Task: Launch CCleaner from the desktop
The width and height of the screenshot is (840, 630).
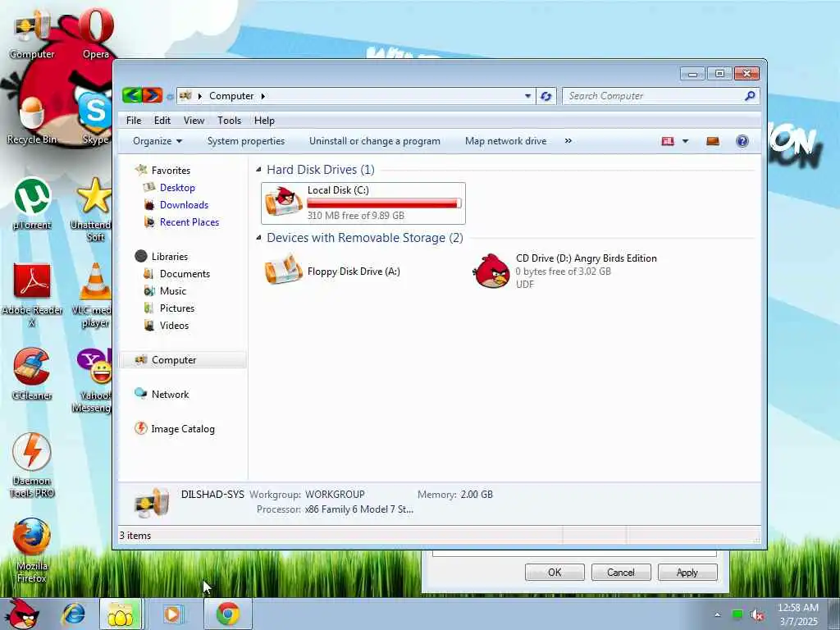Action: 32,374
